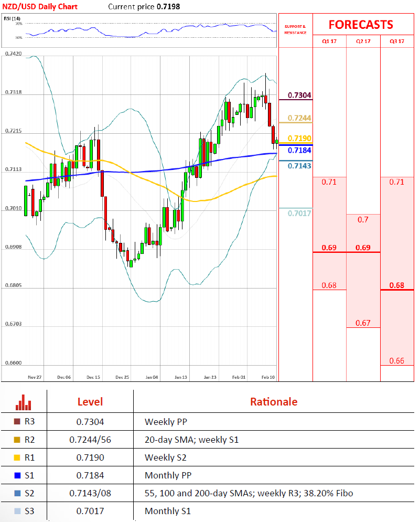
Task: Click the 'Current price 0.7198' text
Action: click(x=144, y=7)
